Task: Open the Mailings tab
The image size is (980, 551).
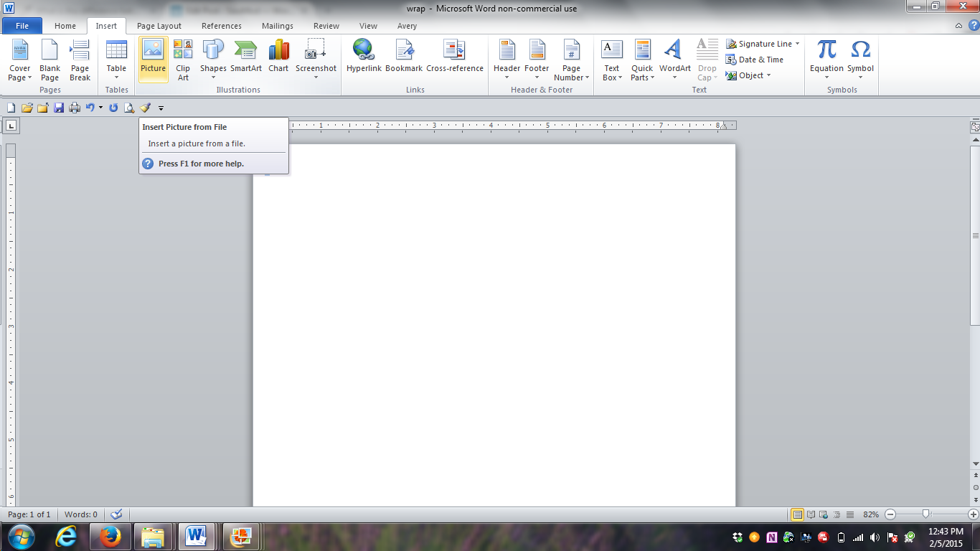Action: click(277, 26)
